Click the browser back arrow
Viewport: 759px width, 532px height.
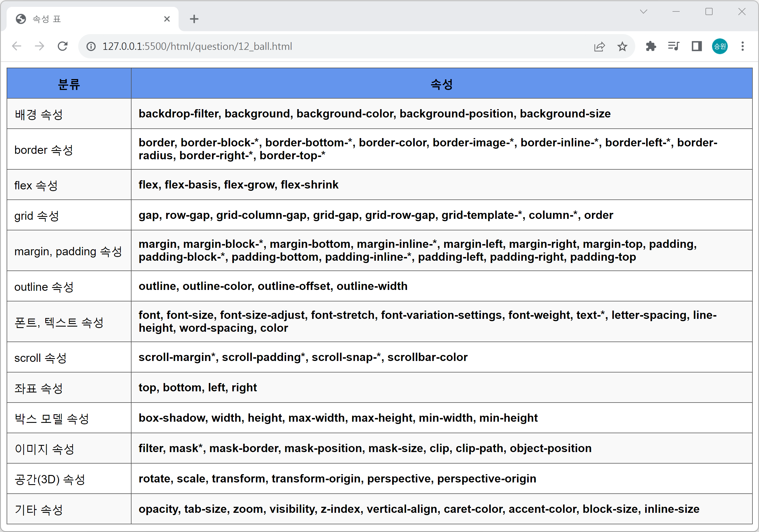(17, 46)
